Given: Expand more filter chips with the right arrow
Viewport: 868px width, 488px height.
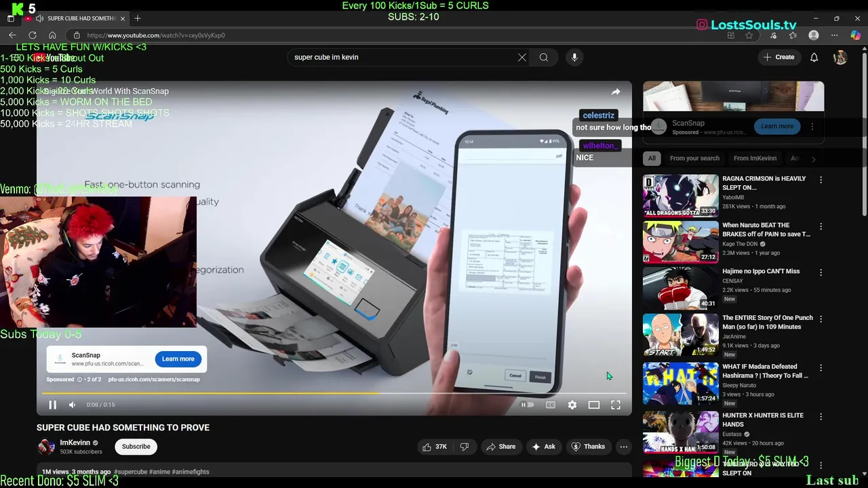Looking at the screenshot, I should (x=813, y=159).
